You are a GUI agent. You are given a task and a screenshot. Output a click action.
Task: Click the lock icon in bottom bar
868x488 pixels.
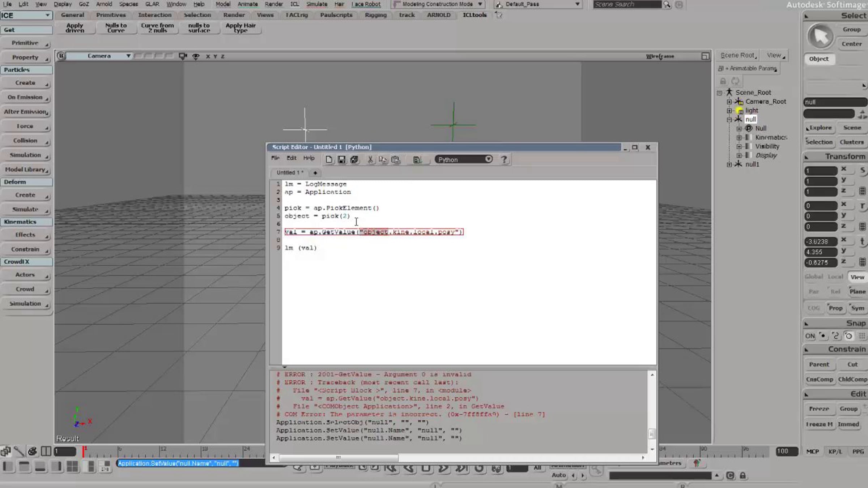[743, 476]
